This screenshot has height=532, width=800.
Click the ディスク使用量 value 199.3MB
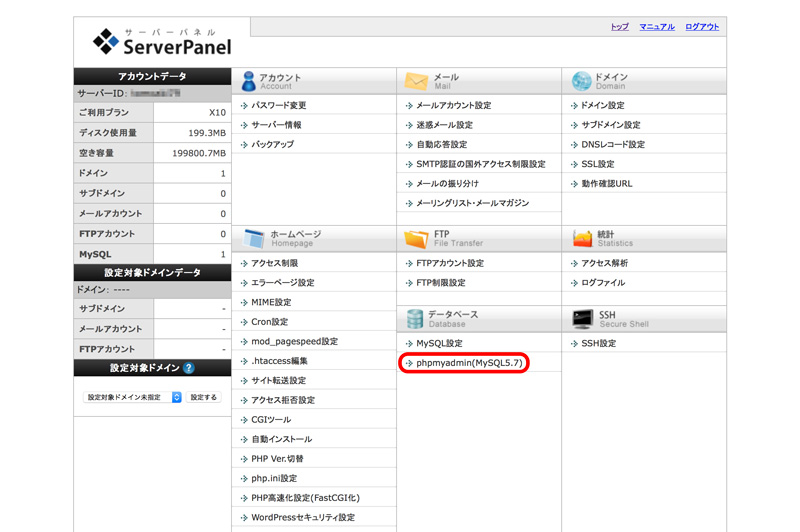(207, 133)
